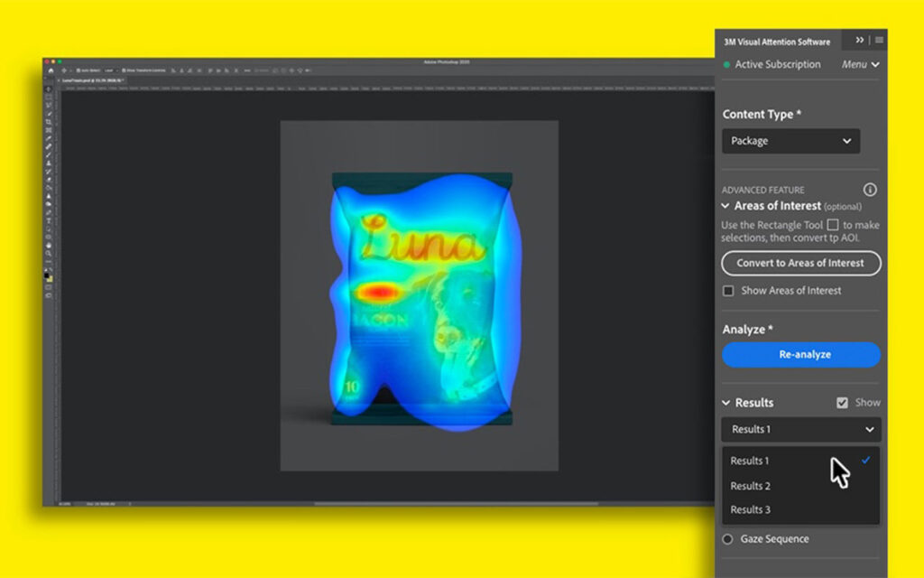The image size is (924, 578).
Task: Click the Re-analyze button
Action: (x=801, y=354)
